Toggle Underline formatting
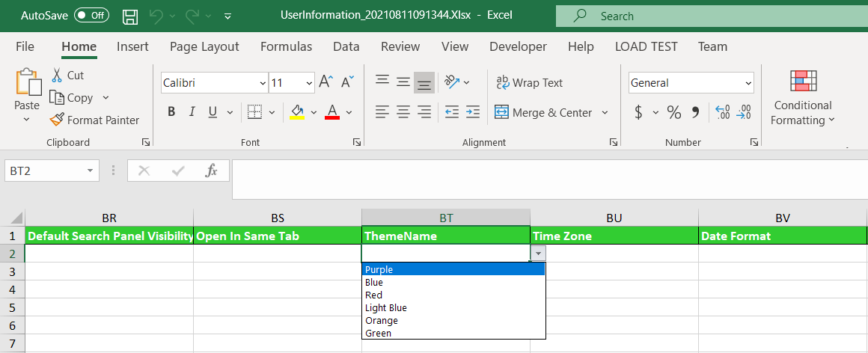The image size is (868, 353). (212, 112)
